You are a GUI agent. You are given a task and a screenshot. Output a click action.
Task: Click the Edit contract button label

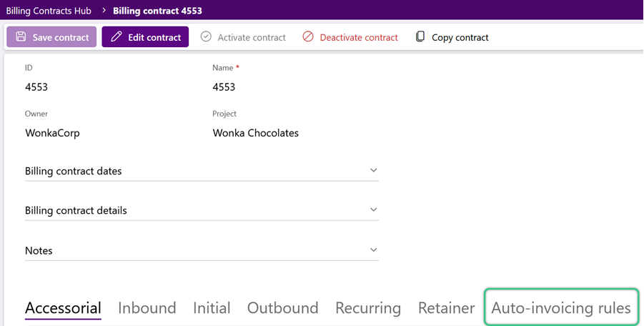pos(154,37)
